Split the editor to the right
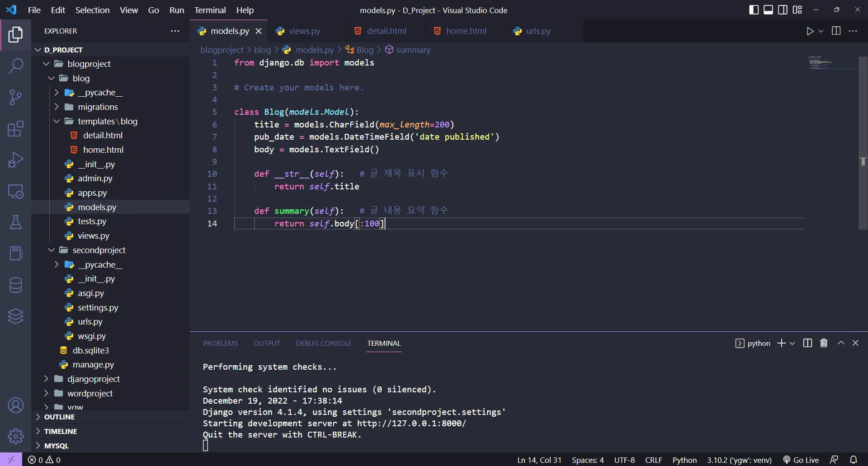Image resolution: width=868 pixels, height=466 pixels. (836, 31)
